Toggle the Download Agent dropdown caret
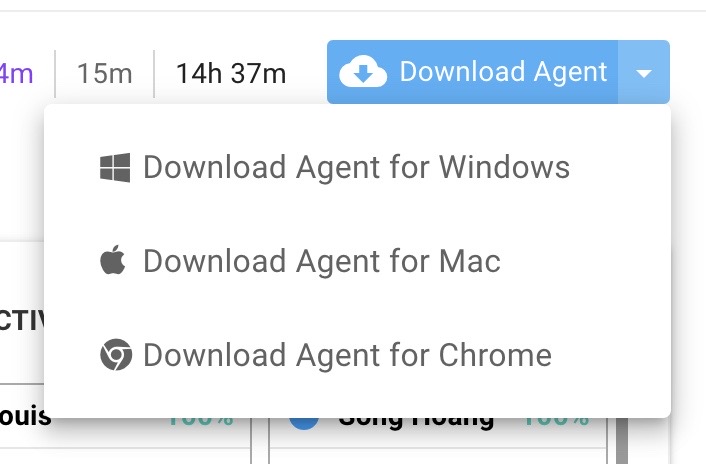Viewport: 706px width, 464px height. (x=644, y=72)
